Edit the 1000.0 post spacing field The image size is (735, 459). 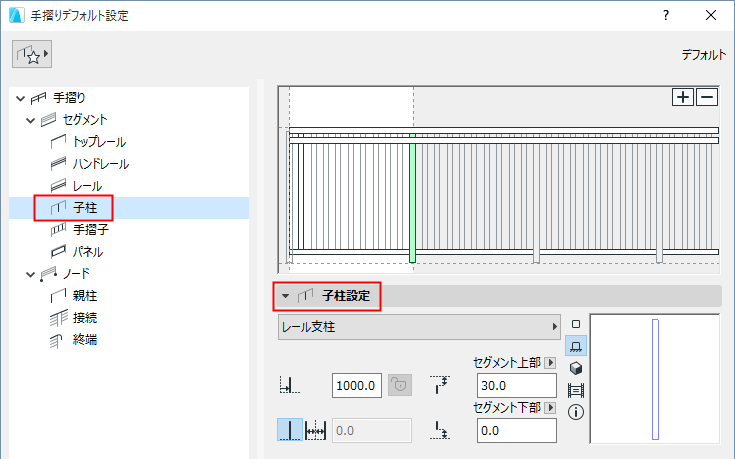[357, 385]
